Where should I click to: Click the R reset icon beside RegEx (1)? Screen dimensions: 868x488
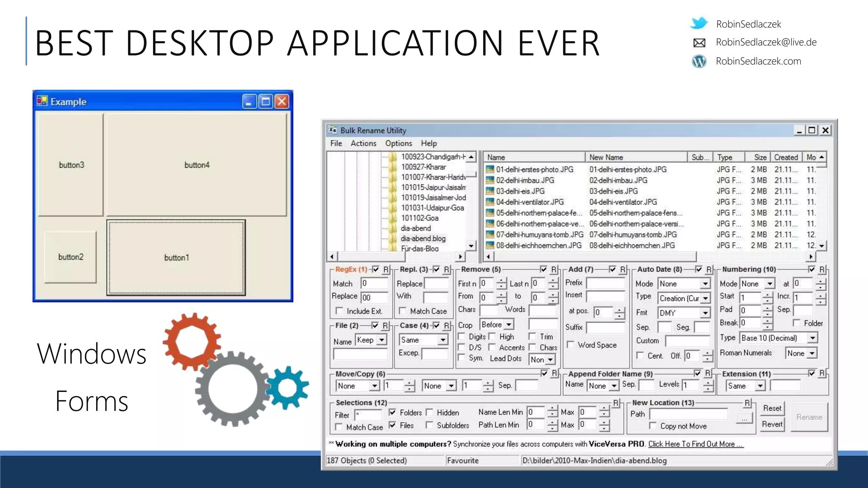pyautogui.click(x=386, y=269)
